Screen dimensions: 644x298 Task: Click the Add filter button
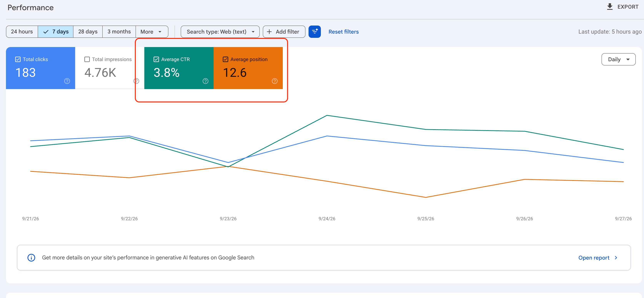[x=284, y=32]
